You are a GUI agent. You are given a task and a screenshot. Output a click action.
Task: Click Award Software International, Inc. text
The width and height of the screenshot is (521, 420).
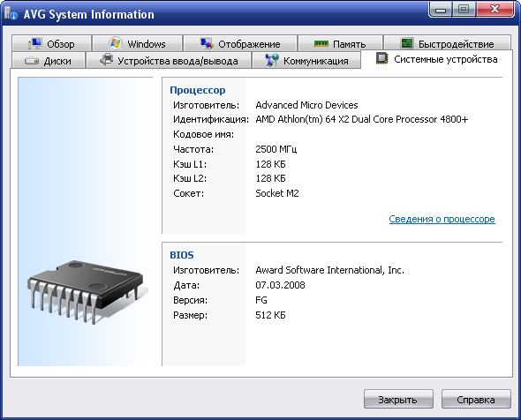click(330, 270)
